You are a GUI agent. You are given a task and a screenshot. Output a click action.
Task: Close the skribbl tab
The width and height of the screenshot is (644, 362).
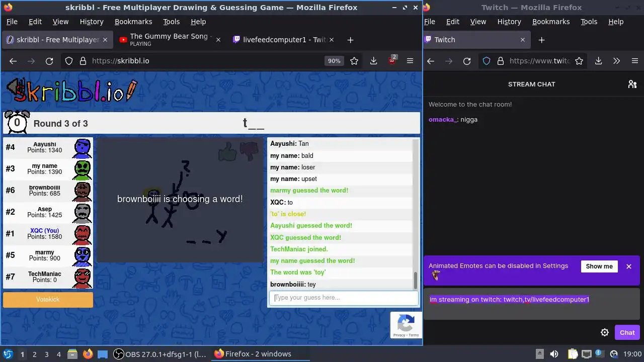(105, 40)
